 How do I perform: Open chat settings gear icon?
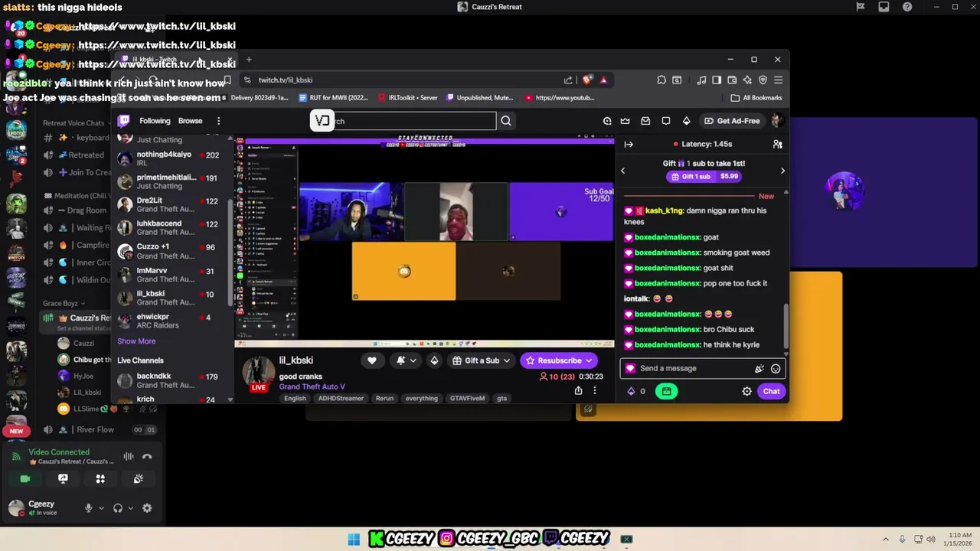click(x=747, y=391)
